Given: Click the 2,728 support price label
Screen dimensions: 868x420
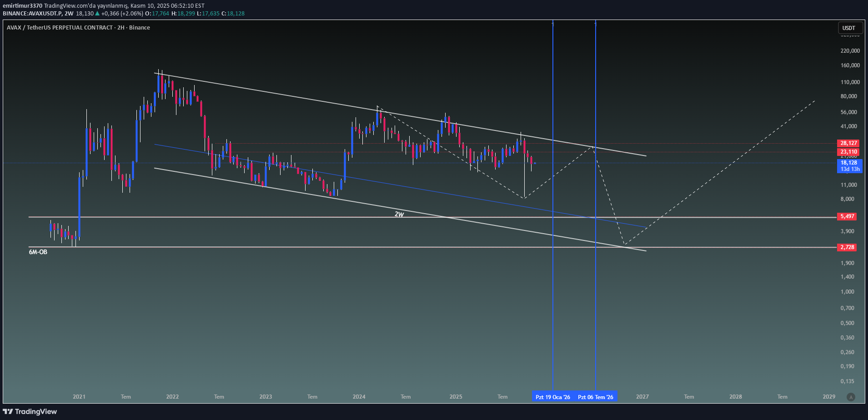Looking at the screenshot, I should [x=847, y=247].
